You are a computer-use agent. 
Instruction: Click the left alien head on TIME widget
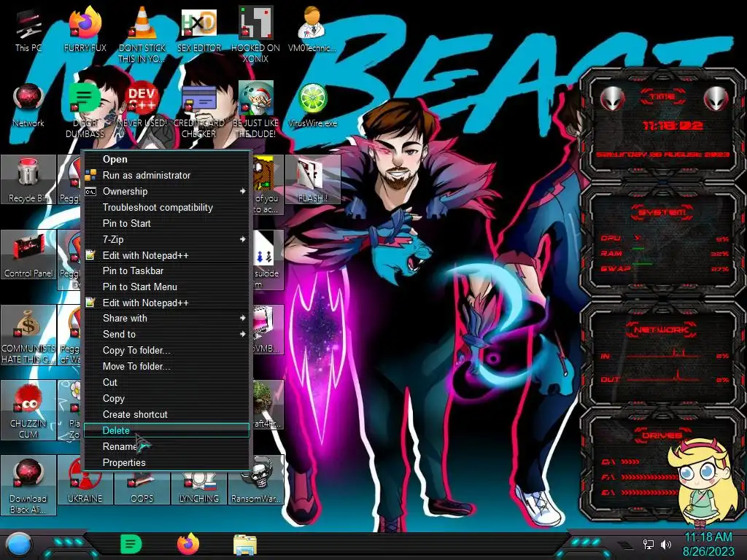point(612,98)
